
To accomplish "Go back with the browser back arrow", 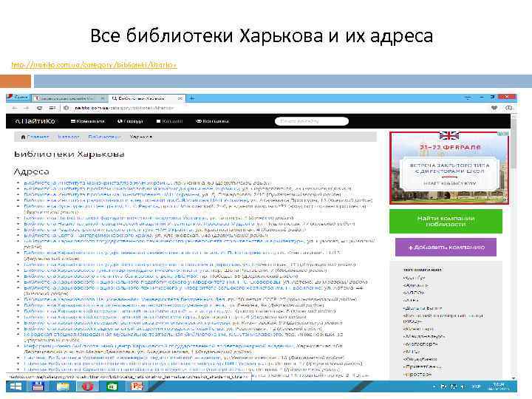I will coord(14,108).
